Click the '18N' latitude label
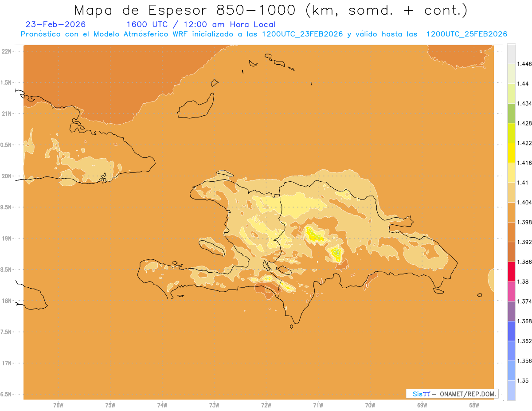532x411 pixels. pos(7,301)
